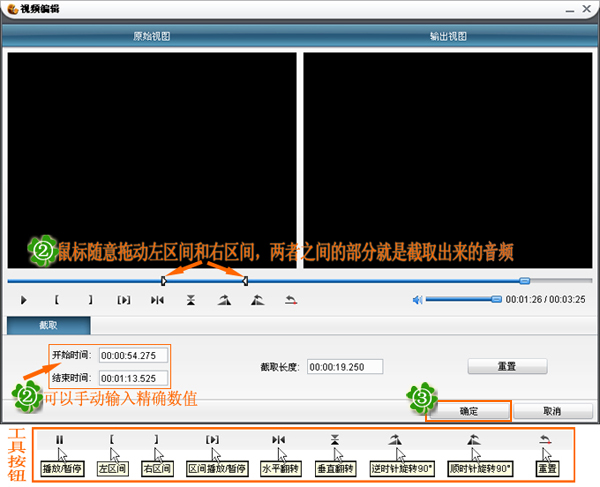Click the 输出视图 header label

448,36
